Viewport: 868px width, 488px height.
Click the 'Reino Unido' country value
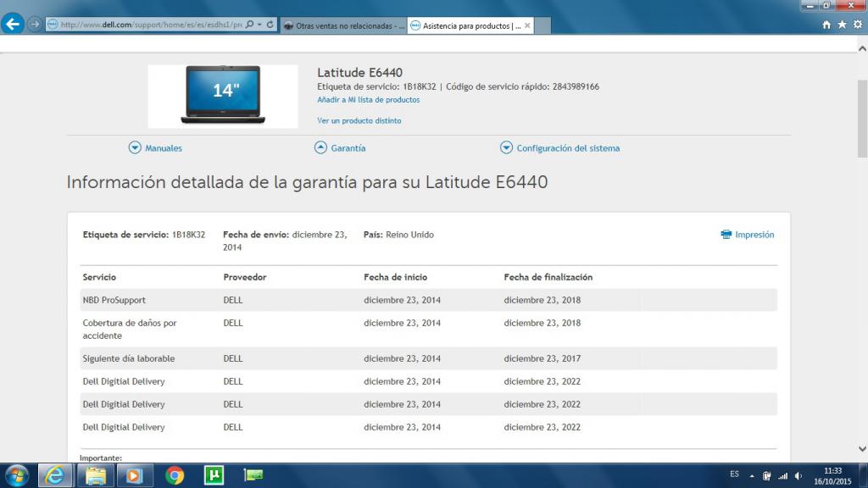(x=409, y=235)
